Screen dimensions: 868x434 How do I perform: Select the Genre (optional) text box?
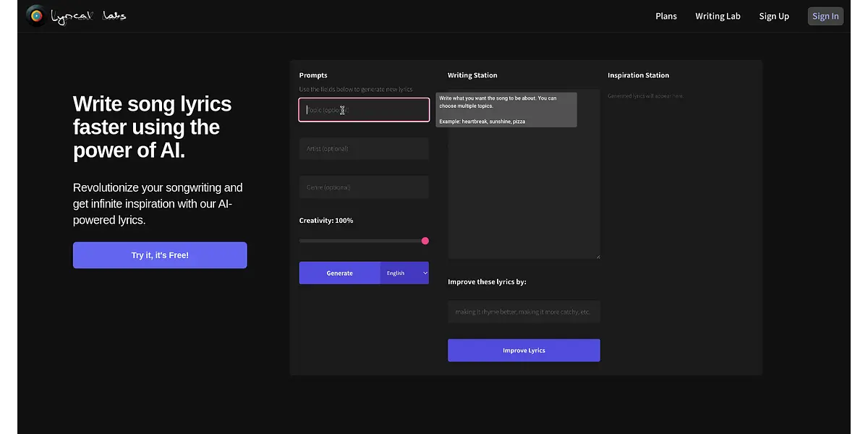(364, 187)
